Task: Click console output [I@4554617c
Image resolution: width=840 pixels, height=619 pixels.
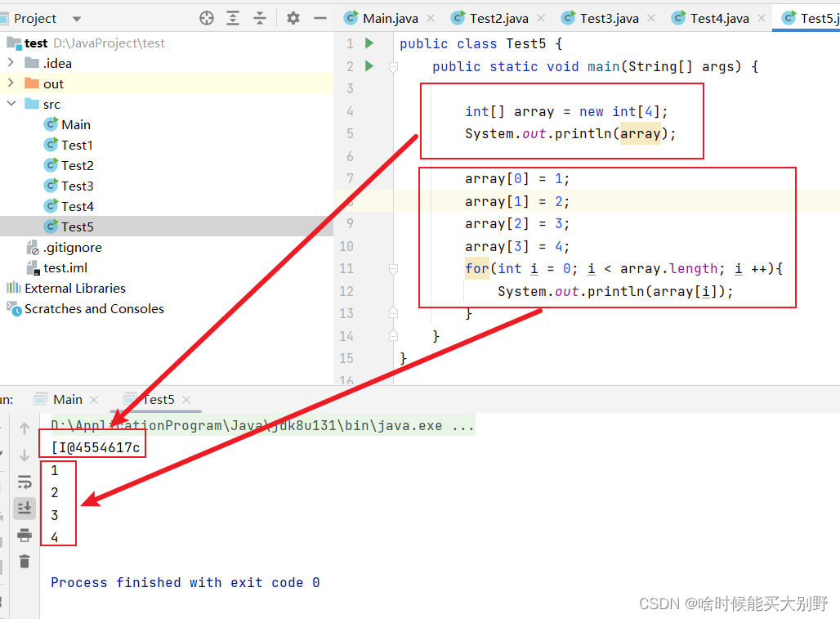Action: click(96, 447)
